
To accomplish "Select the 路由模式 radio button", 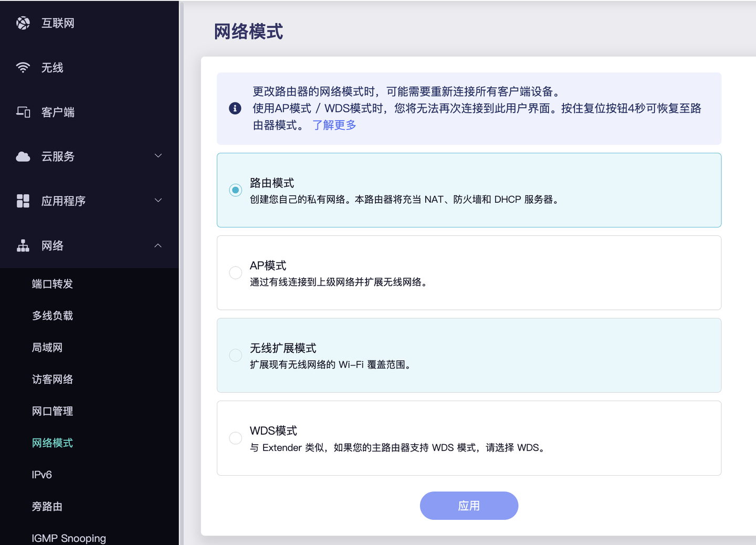I will (x=236, y=190).
